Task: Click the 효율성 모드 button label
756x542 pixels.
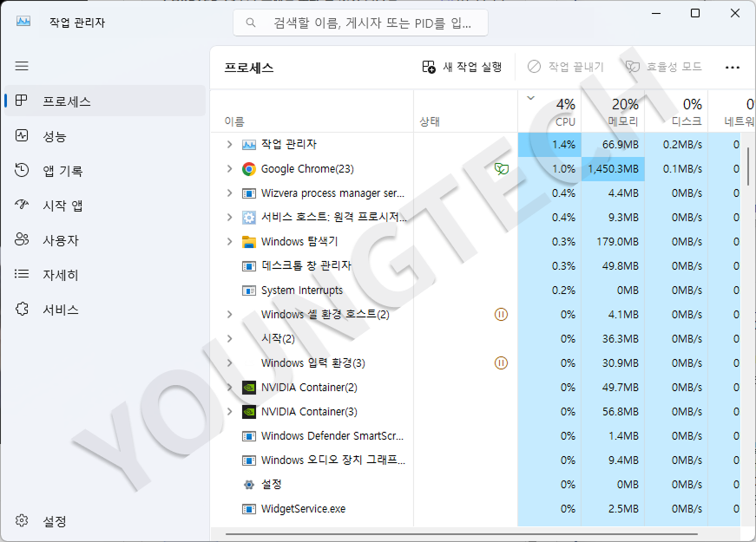Action: pyautogui.click(x=674, y=67)
